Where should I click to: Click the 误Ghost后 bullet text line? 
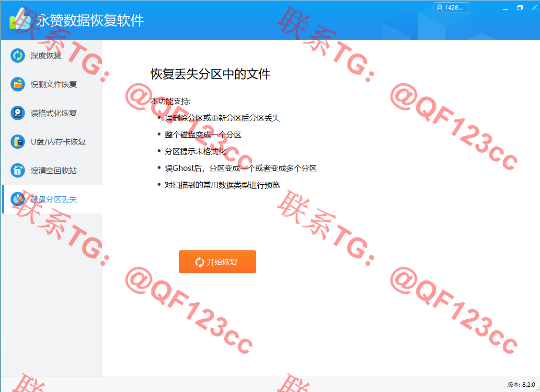241,168
